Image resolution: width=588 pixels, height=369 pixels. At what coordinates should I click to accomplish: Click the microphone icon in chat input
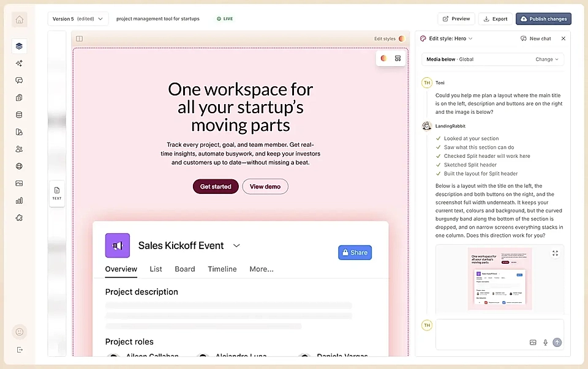click(545, 343)
